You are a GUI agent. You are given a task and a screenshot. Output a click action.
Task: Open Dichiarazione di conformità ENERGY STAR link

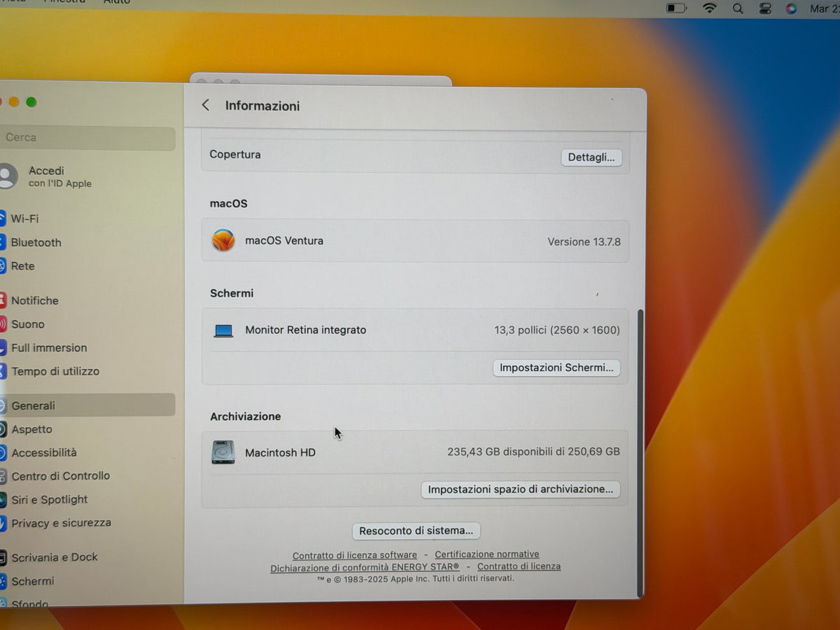[365, 567]
